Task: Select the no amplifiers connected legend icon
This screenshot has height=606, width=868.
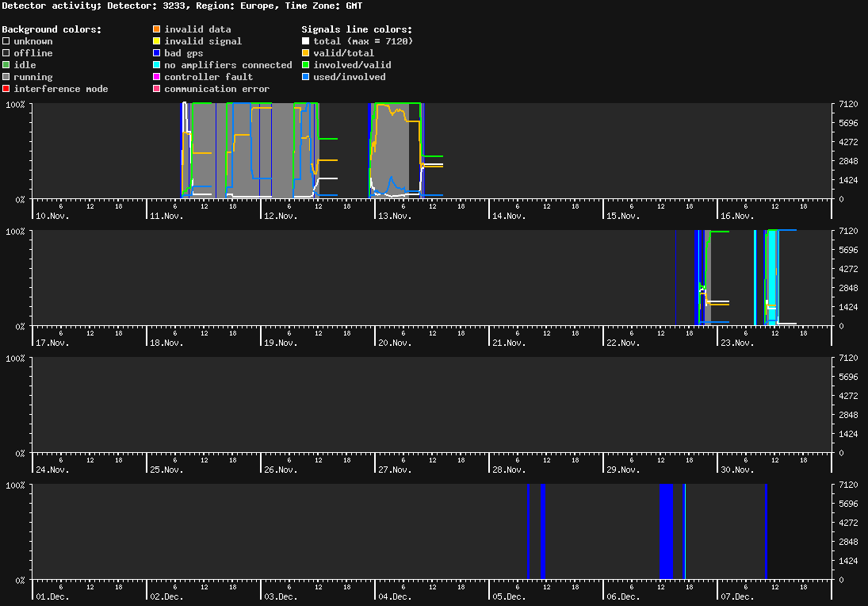Action: [x=157, y=64]
